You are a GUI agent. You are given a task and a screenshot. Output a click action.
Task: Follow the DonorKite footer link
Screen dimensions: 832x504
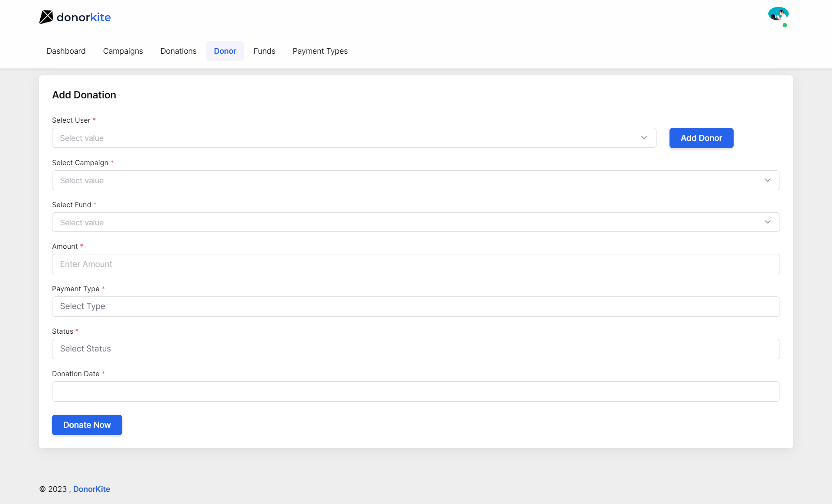[91, 489]
